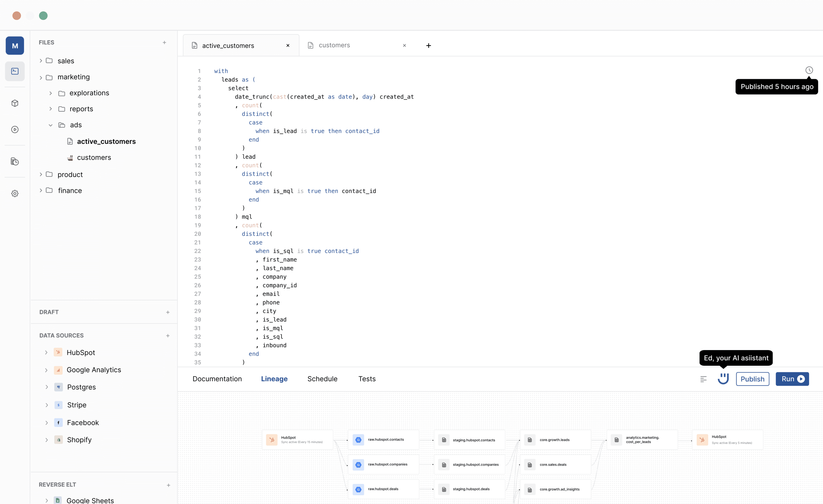Click line 22 is_sql code row
823x504 pixels.
(307, 251)
